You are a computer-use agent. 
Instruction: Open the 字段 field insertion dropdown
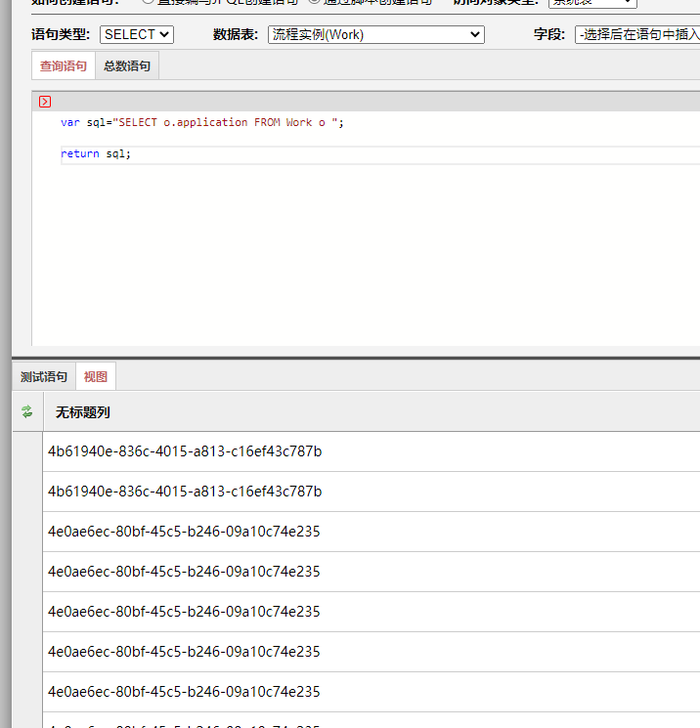coord(637,34)
